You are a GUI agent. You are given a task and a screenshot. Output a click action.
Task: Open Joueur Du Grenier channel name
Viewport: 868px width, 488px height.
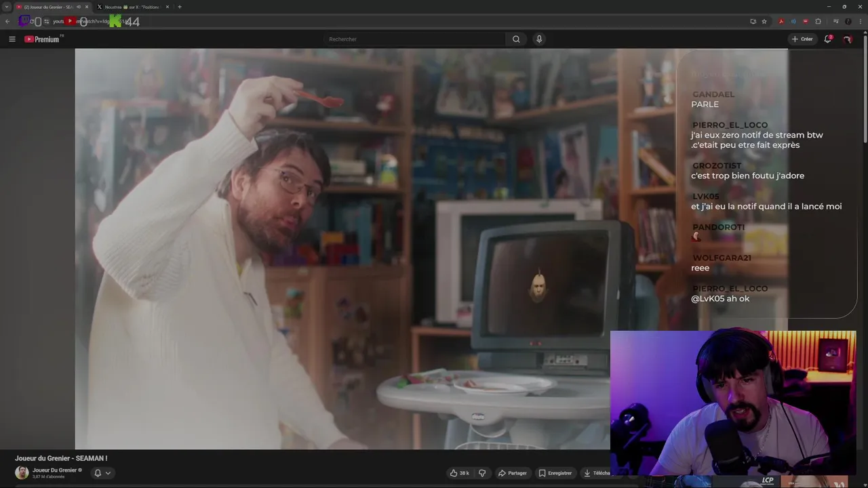(x=54, y=470)
